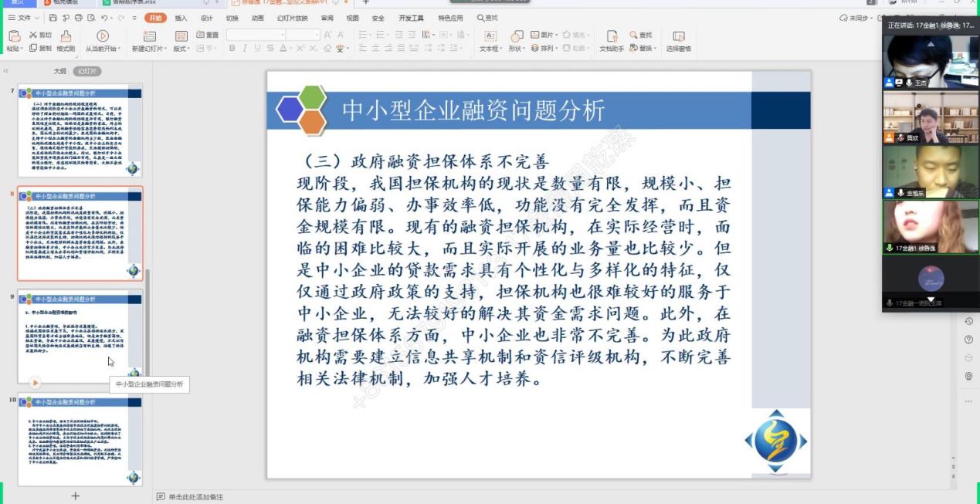Click the Shapes (形状) icon
This screenshot has width=980, height=504.
coord(515,36)
